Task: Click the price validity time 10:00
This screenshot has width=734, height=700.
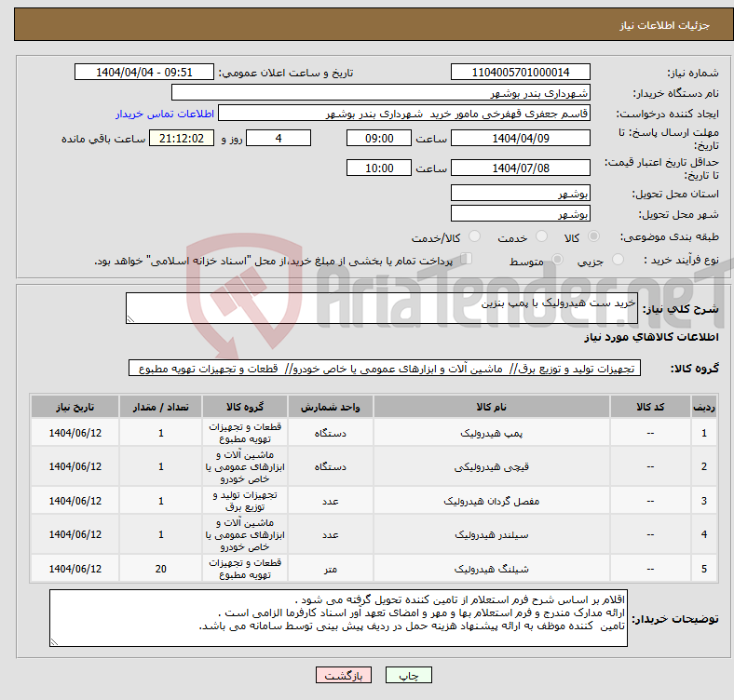Action: (x=379, y=168)
